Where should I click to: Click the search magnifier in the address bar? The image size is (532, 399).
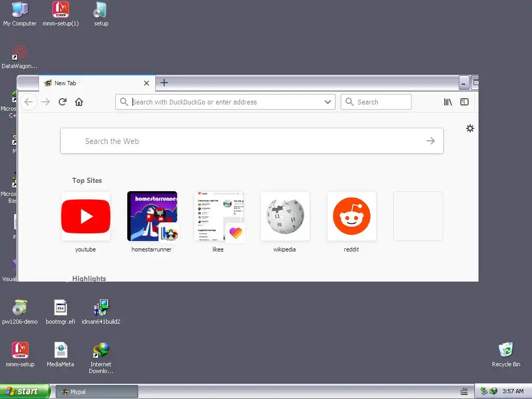coord(124,102)
